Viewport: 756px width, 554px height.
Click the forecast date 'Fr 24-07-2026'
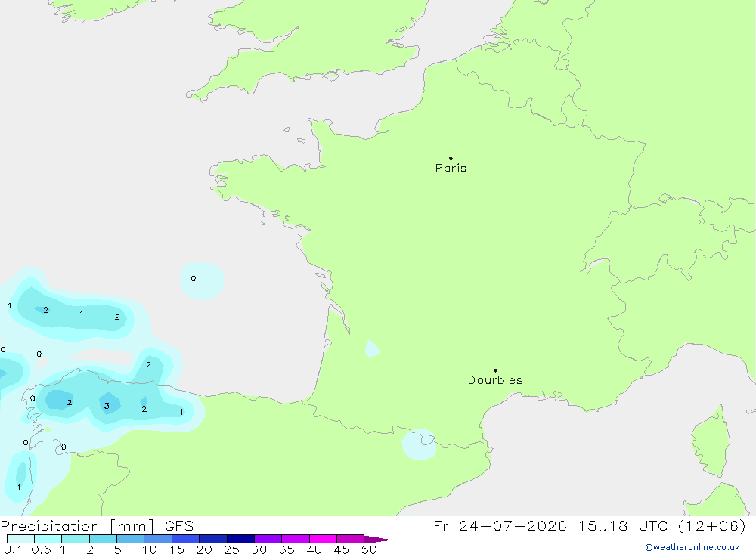[500, 525]
